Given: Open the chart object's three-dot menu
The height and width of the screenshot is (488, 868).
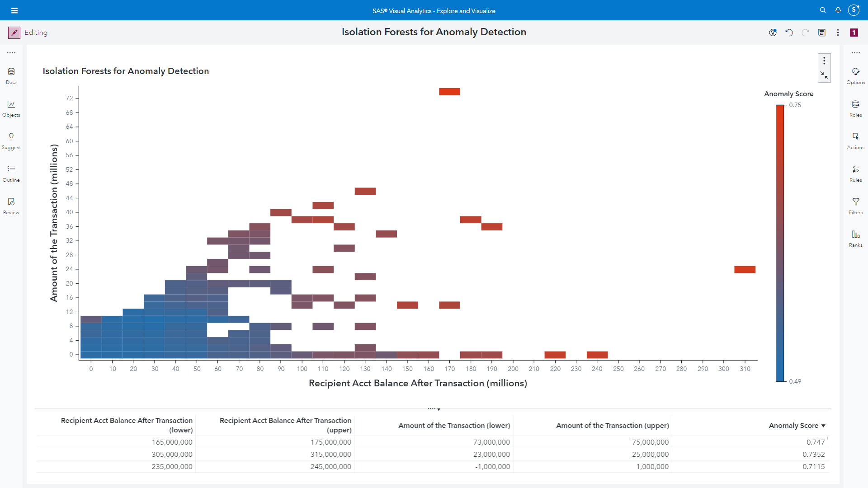Looking at the screenshot, I should [824, 61].
